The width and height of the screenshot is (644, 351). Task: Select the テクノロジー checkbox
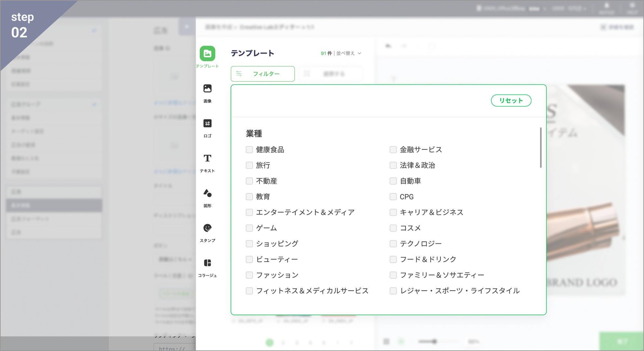coord(393,244)
